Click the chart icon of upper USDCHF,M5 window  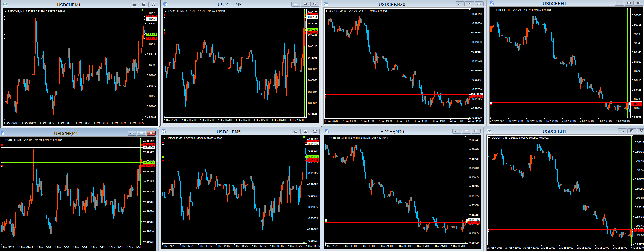tap(165, 4)
